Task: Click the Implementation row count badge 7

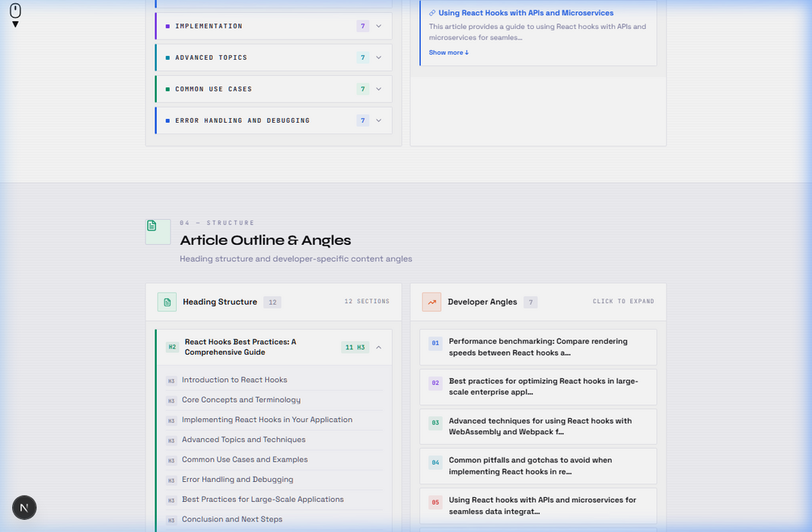Action: (363, 26)
